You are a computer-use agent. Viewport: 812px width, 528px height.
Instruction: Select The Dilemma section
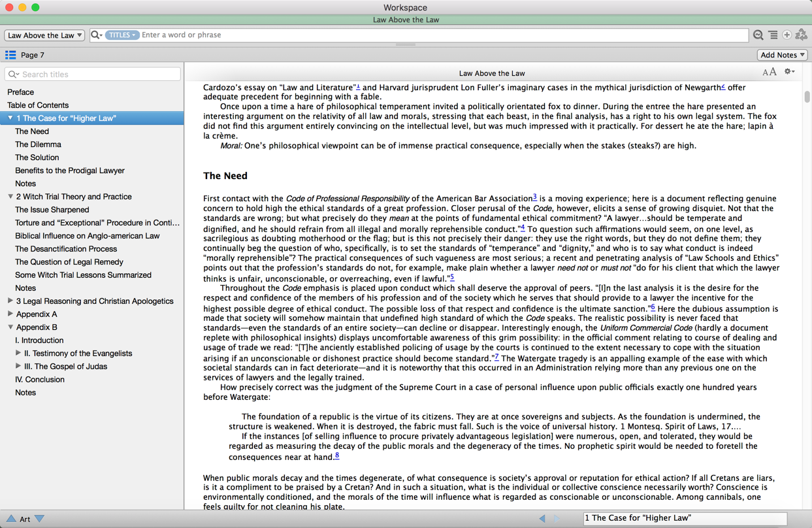pos(38,144)
